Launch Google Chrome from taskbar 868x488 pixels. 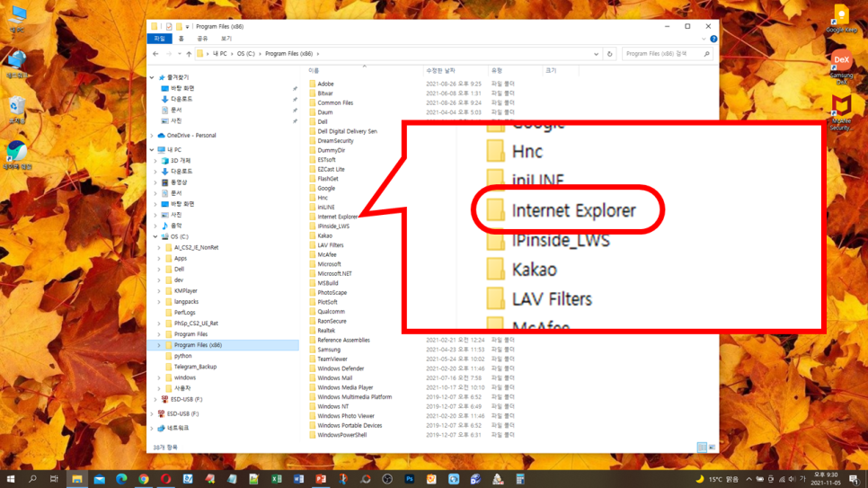pyautogui.click(x=144, y=479)
